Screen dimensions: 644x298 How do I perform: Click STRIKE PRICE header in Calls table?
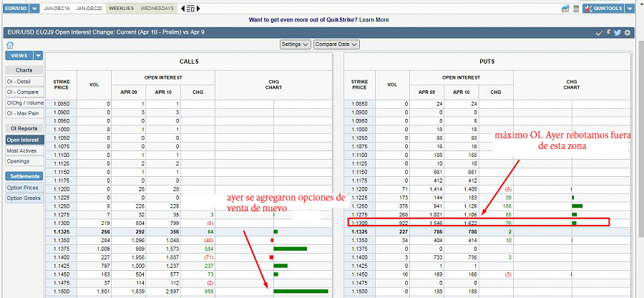tap(62, 85)
